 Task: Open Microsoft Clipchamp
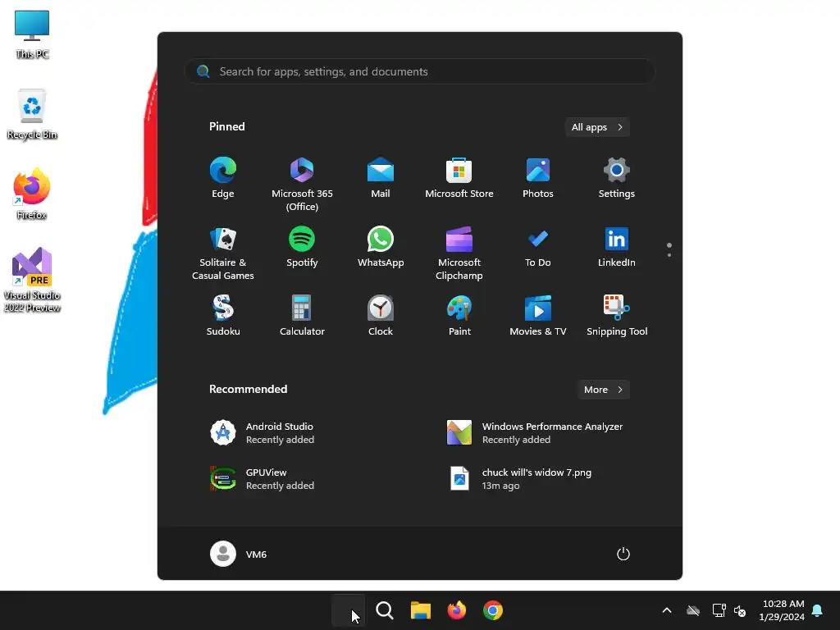[x=459, y=253]
